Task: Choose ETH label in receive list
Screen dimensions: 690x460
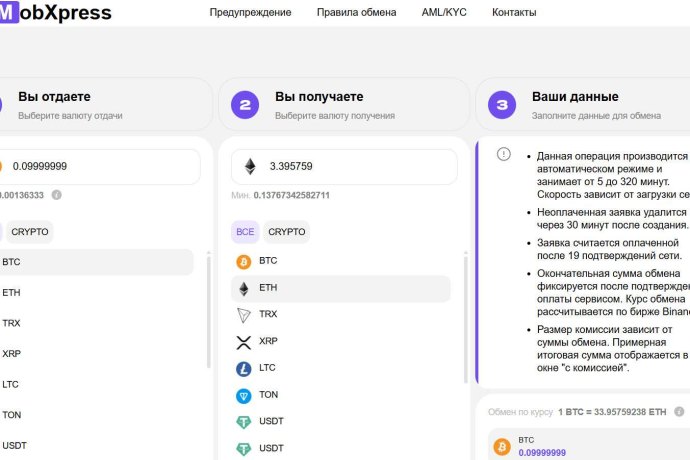Action: (x=268, y=287)
